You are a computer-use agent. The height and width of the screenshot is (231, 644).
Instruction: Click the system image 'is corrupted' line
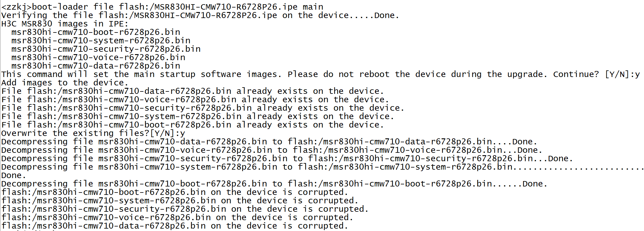click(179, 200)
